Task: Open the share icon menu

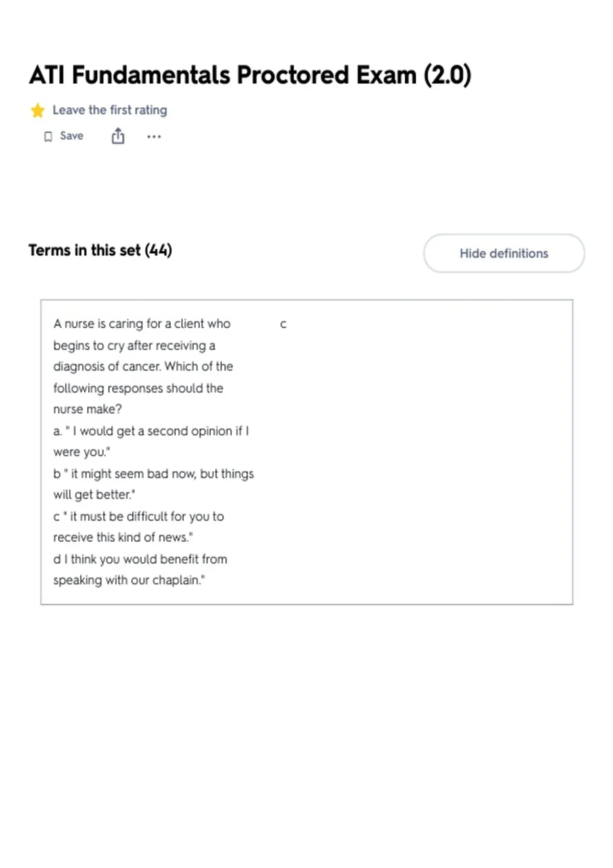Action: [118, 136]
